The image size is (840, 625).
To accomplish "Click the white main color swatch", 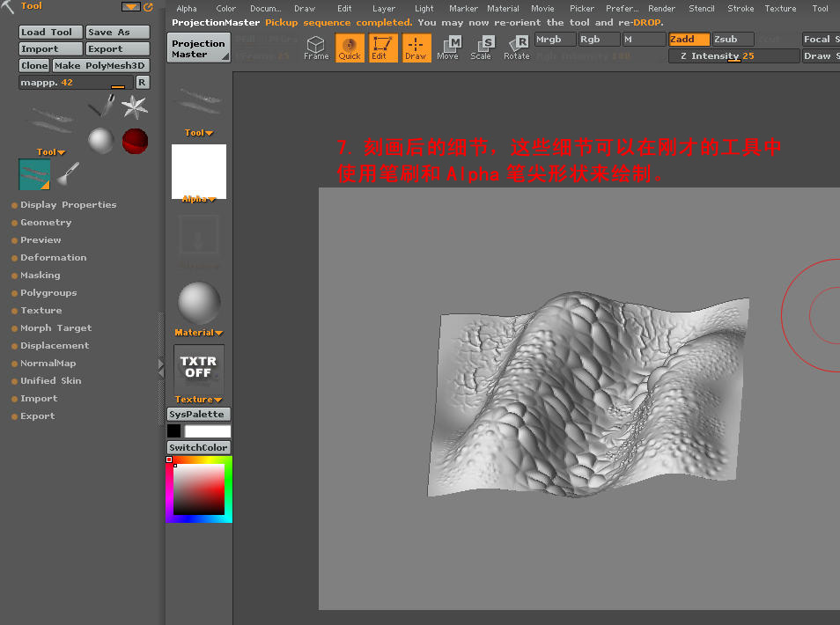I will 207,431.
